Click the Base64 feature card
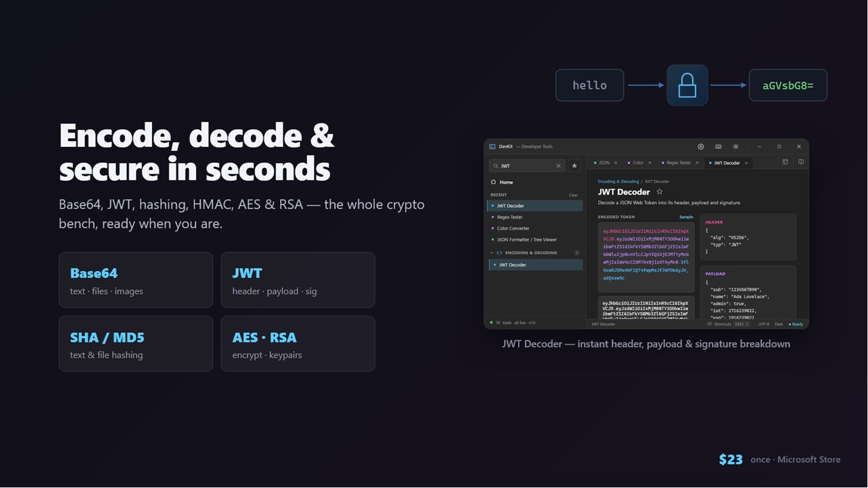Image resolution: width=868 pixels, height=488 pixels. [x=136, y=280]
